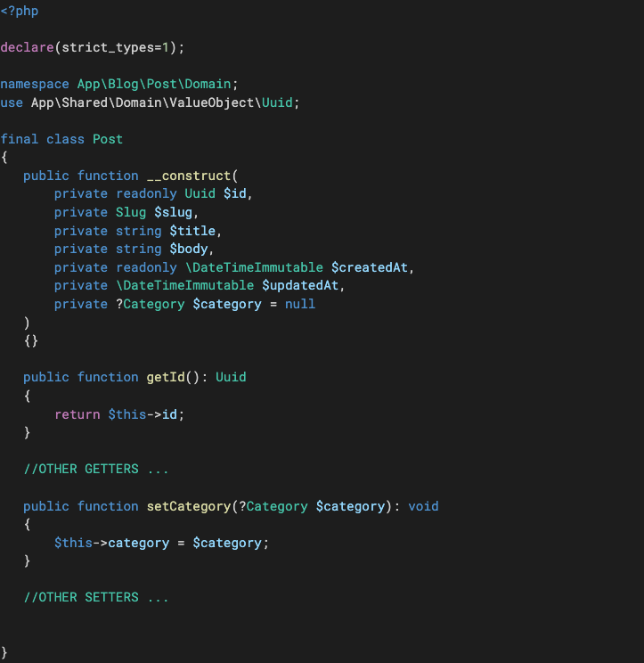Click the $createdAt constructor parameter
This screenshot has height=663, width=644.
coord(372,267)
